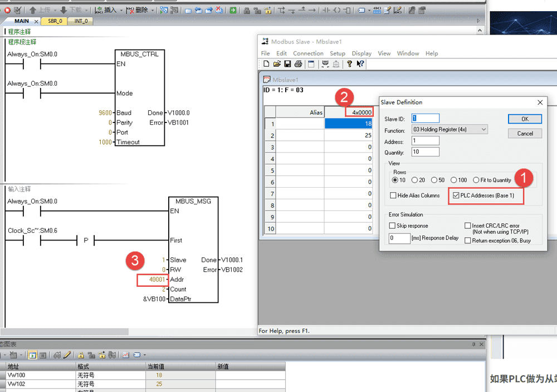The image size is (557, 392).
Task: Uncheck PLC Addresses (Base 1) checkbox
Action: pyautogui.click(x=457, y=195)
